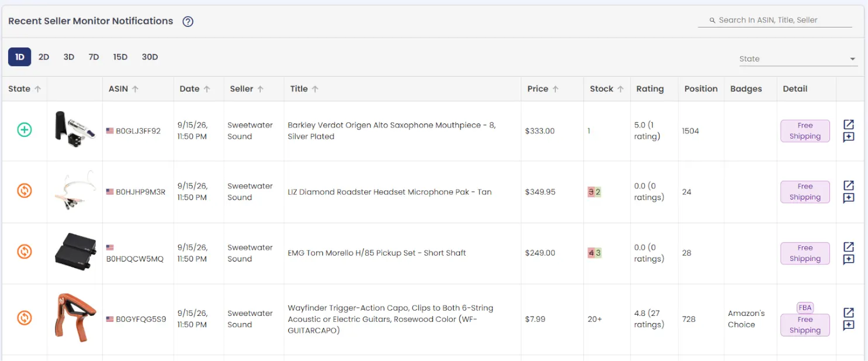Click title EMG Tom Morello H/85 Pickup Set
The width and height of the screenshot is (868, 361).
(377, 253)
